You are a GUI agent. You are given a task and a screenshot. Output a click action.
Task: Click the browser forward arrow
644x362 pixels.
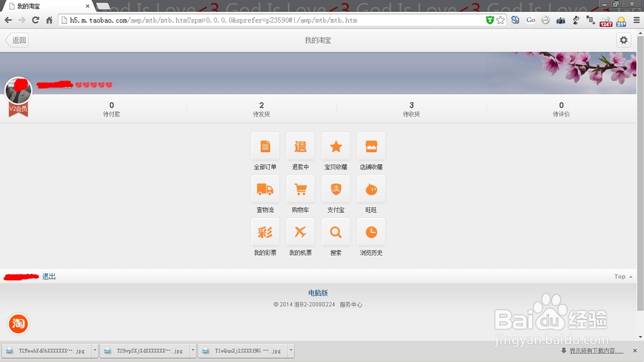pyautogui.click(x=22, y=20)
